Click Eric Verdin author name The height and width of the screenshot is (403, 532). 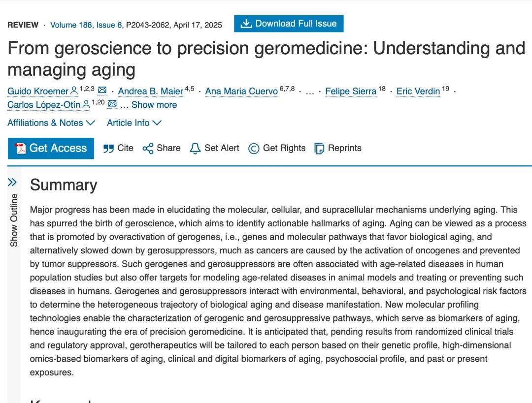pyautogui.click(x=418, y=92)
